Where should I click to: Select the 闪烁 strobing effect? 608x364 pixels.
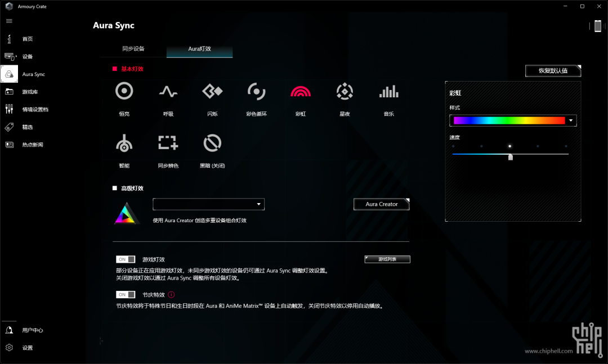click(x=212, y=92)
